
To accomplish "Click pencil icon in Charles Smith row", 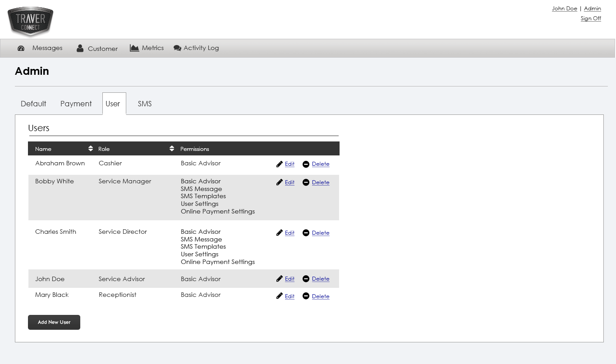I will 280,233.
